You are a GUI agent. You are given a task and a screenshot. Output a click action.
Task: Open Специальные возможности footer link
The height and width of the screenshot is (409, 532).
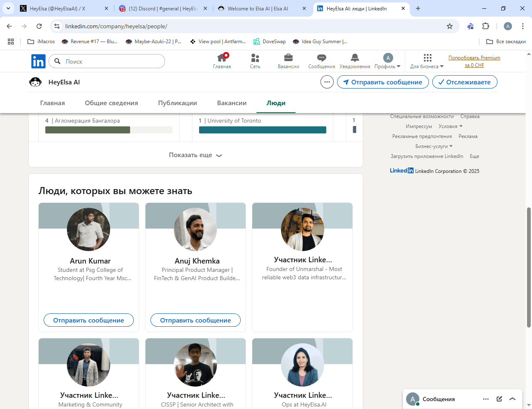click(x=422, y=116)
